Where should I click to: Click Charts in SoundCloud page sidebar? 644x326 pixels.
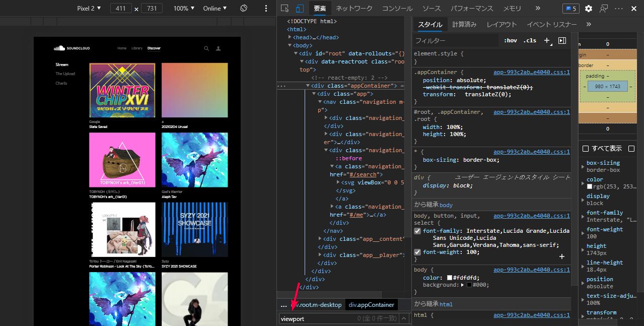pyautogui.click(x=61, y=83)
